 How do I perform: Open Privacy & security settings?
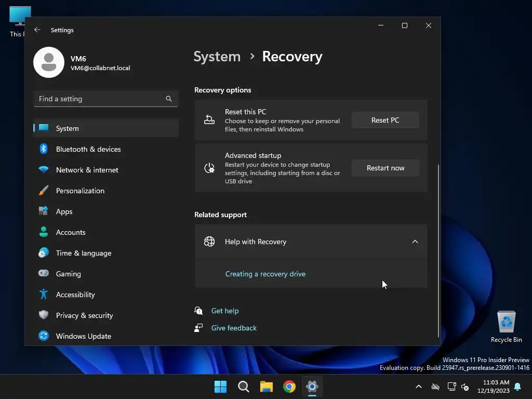click(x=106, y=315)
